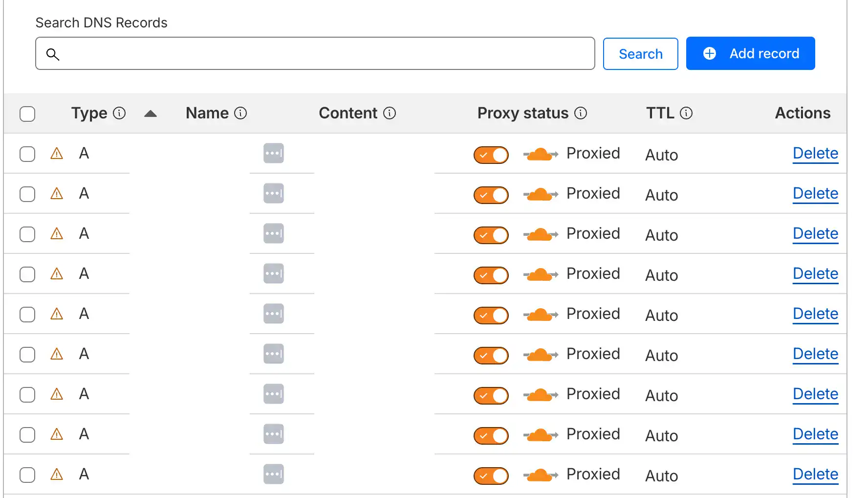Click the warning icon on last A record
Image resolution: width=868 pixels, height=498 pixels.
(57, 475)
